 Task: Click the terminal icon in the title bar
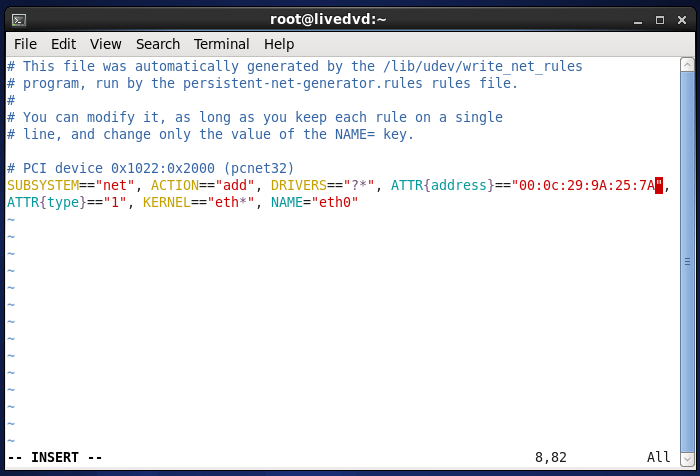[x=19, y=20]
